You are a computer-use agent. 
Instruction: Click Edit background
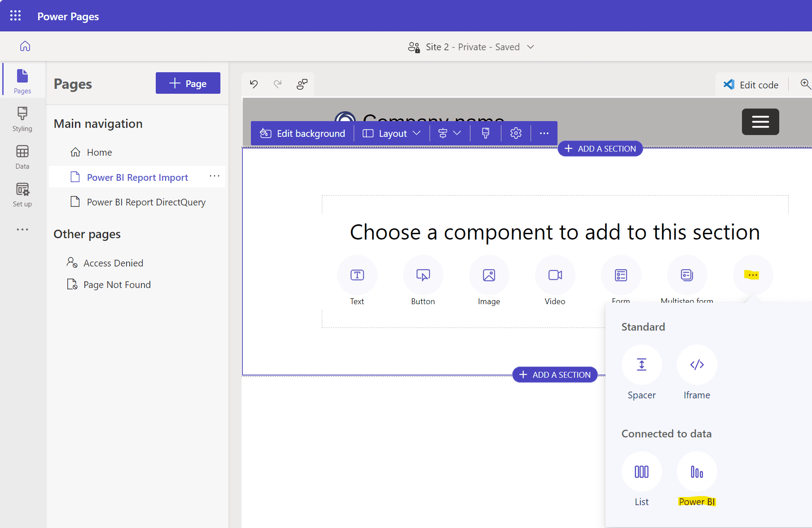point(303,133)
